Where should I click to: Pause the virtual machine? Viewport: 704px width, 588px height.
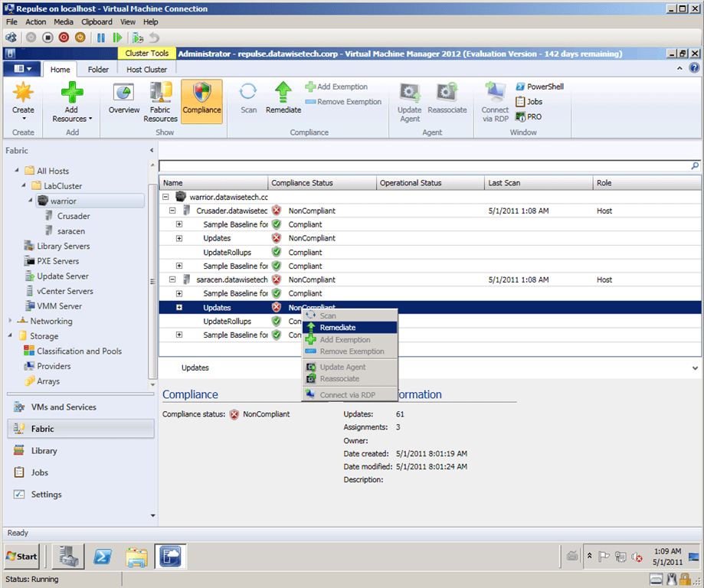point(101,38)
